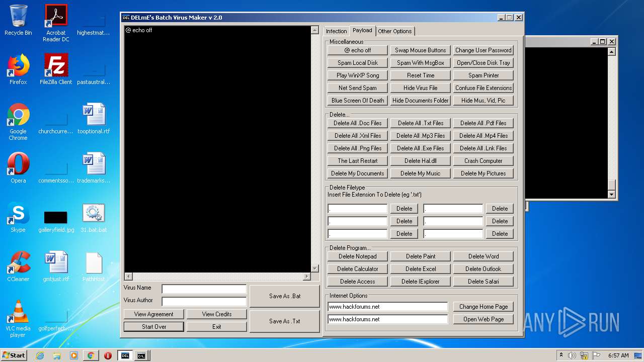Select the Google Chrome desktop icon
This screenshot has width=644, height=362.
(x=18, y=122)
